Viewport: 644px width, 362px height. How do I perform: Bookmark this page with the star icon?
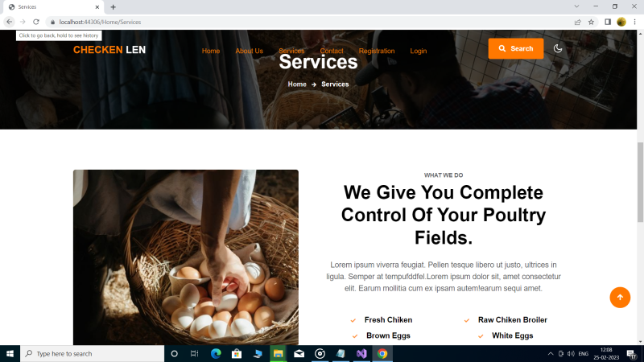coord(591,23)
